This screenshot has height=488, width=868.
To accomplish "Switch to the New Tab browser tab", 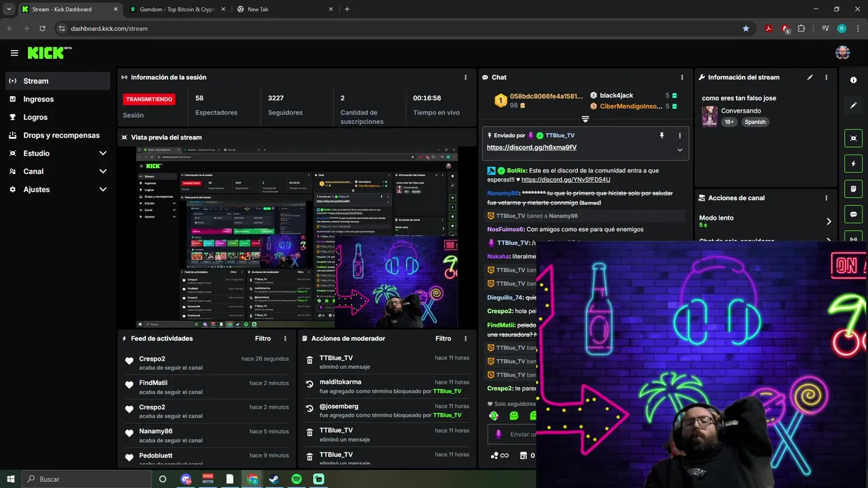I will (285, 9).
